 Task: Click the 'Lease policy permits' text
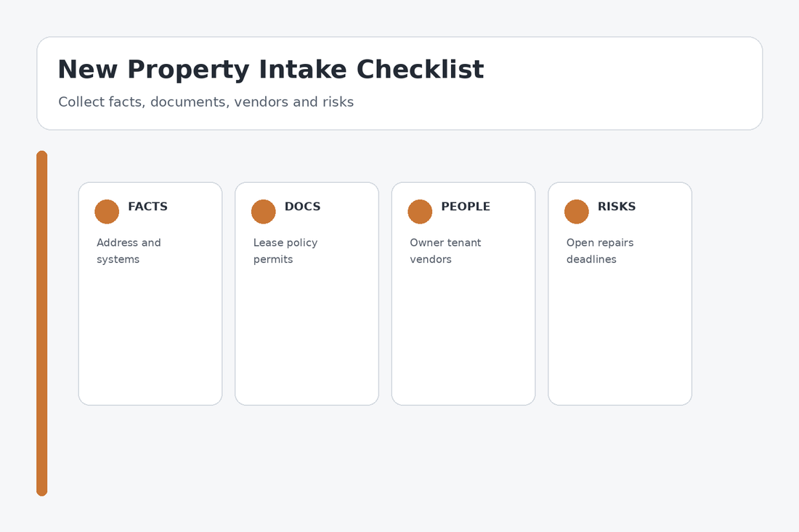tap(285, 251)
